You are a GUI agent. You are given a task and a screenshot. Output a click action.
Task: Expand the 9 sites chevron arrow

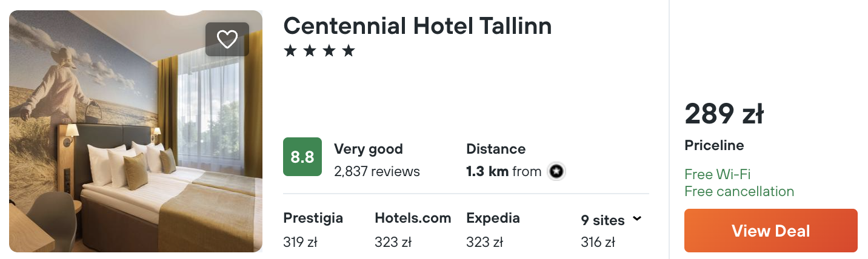point(636,218)
